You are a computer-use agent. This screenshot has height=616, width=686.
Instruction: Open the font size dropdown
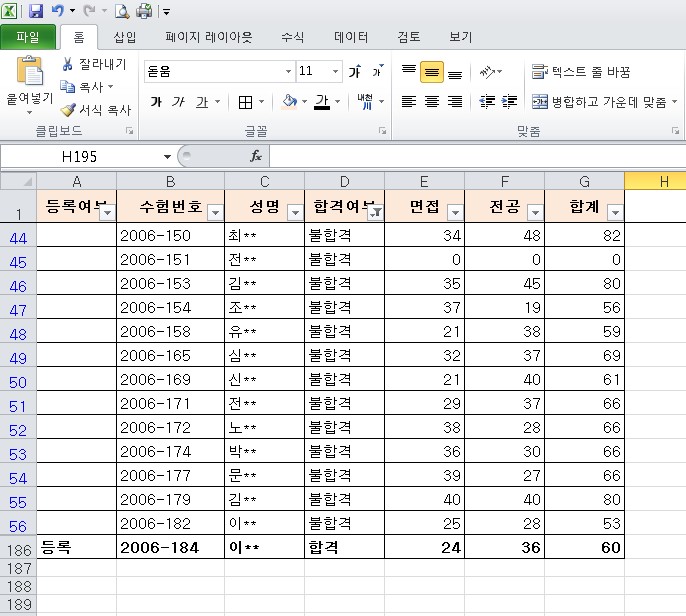335,71
